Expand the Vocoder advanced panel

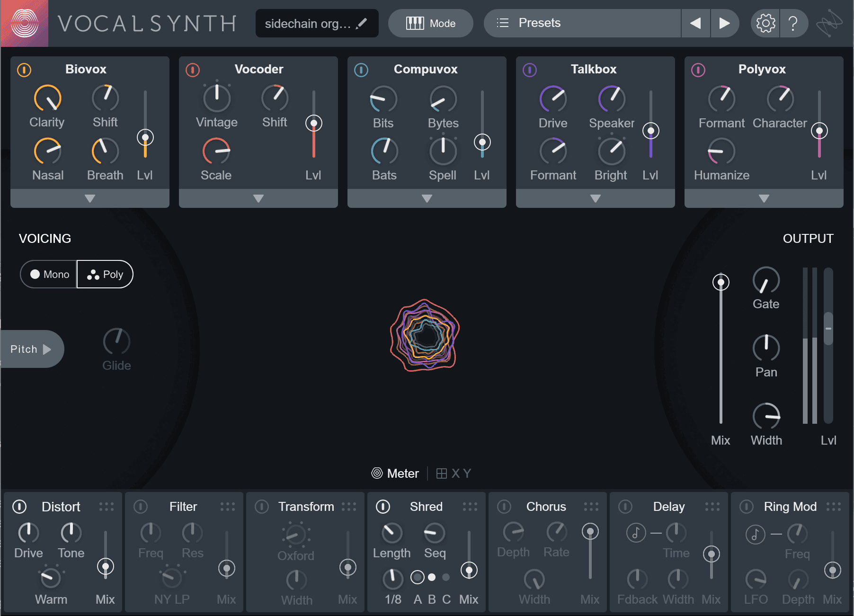(x=258, y=198)
